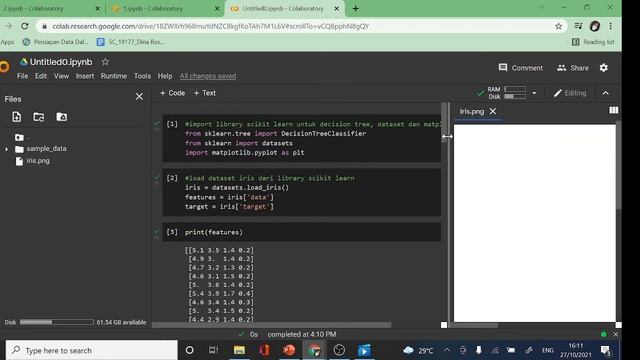Star the Untitled0.ipynb notebook

[x=105, y=62]
